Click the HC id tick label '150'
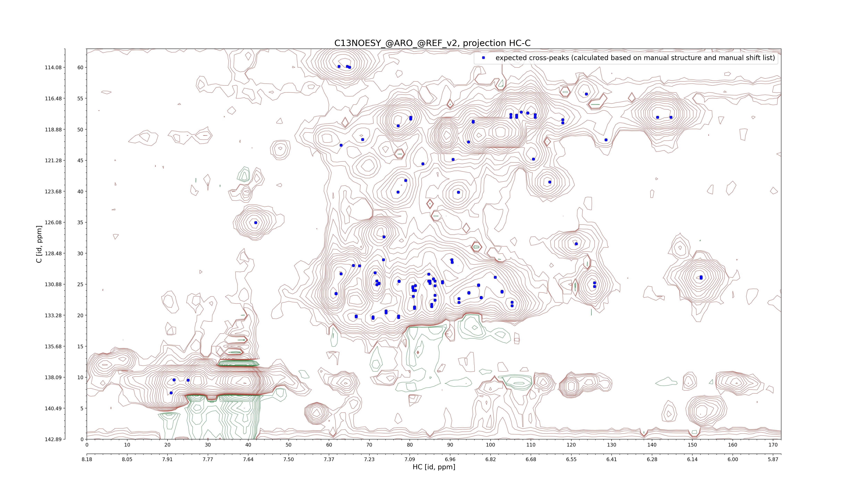 [x=692, y=445]
